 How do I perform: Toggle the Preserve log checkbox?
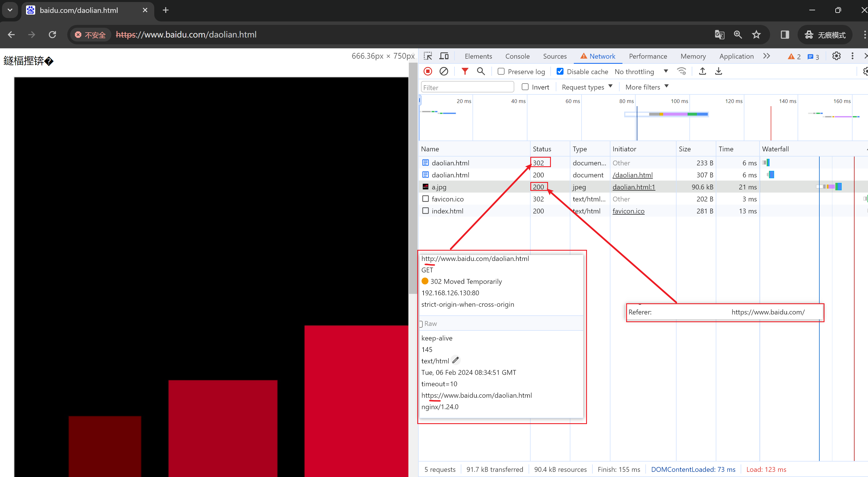pyautogui.click(x=500, y=71)
